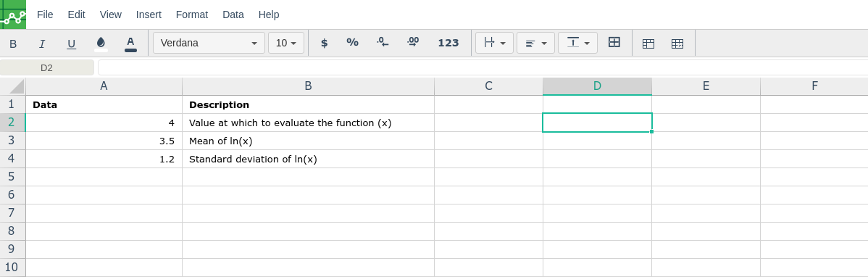Select column B header
This screenshot has width=868, height=277.
point(309,86)
